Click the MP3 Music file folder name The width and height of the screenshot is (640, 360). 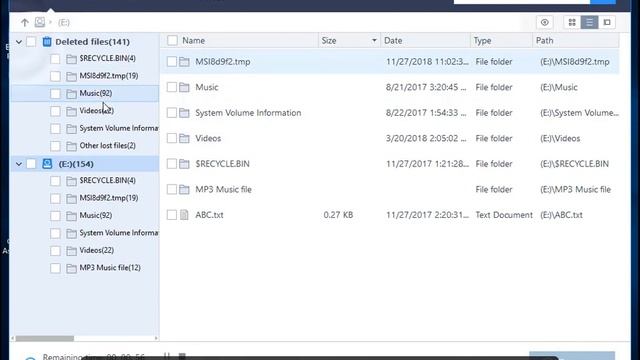223,189
